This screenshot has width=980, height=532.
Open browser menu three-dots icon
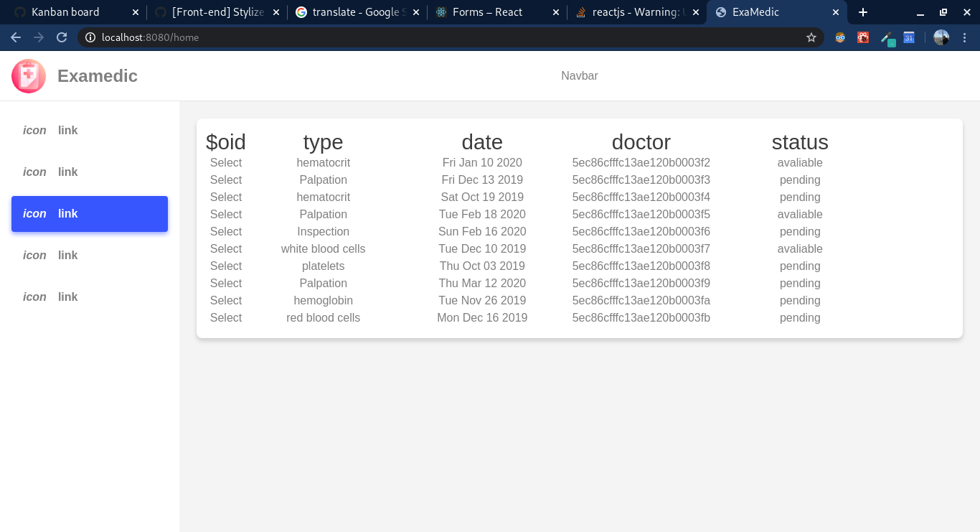tap(965, 37)
